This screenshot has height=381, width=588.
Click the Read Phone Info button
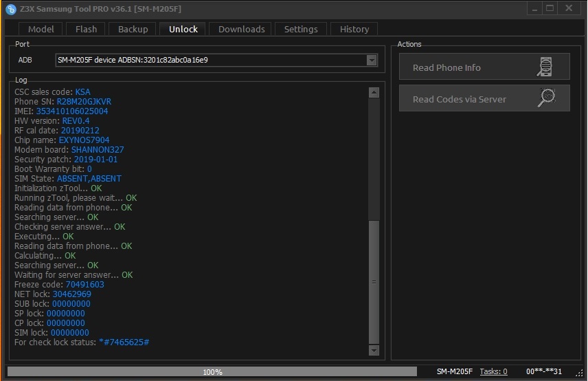pyautogui.click(x=484, y=67)
